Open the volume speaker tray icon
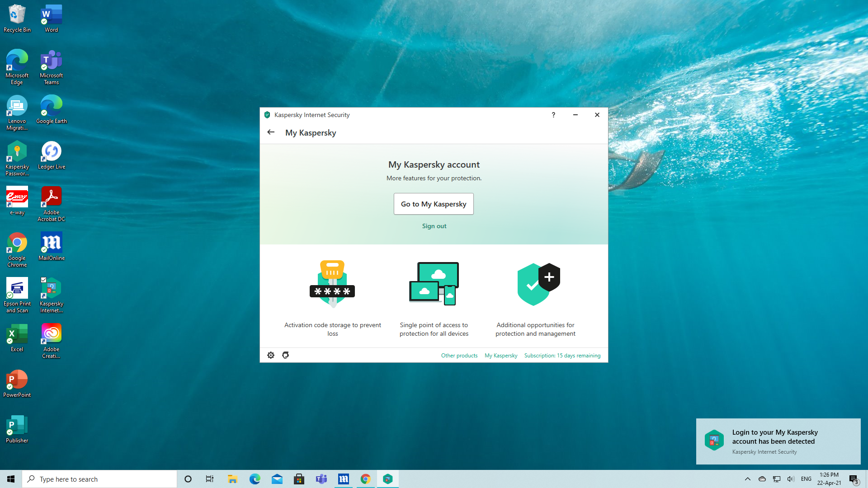868x488 pixels. click(x=791, y=479)
